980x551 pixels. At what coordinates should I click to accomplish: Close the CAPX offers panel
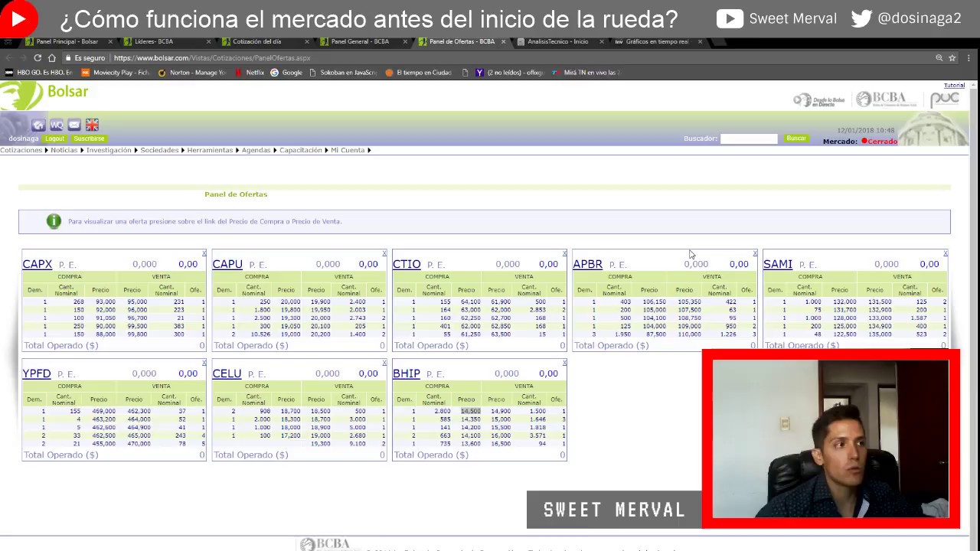click(204, 253)
